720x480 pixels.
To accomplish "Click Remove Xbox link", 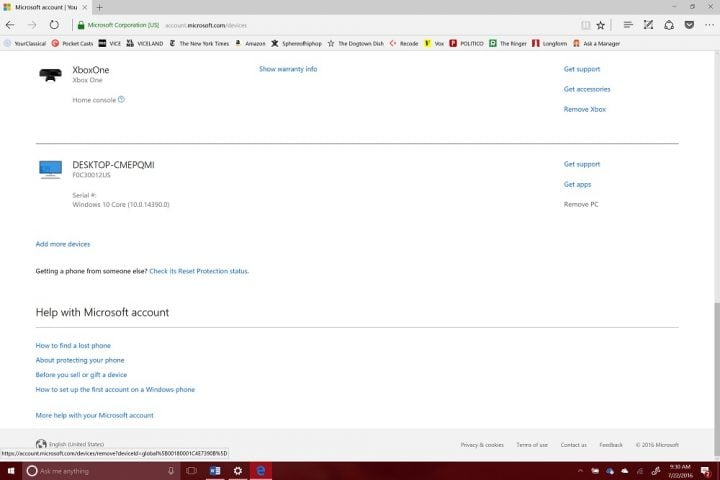I will (x=585, y=109).
